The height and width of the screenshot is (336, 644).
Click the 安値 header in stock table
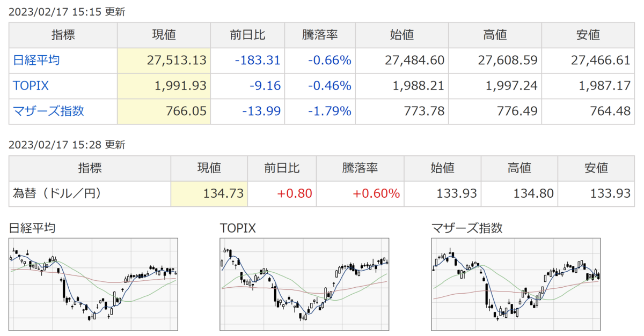tap(588, 35)
